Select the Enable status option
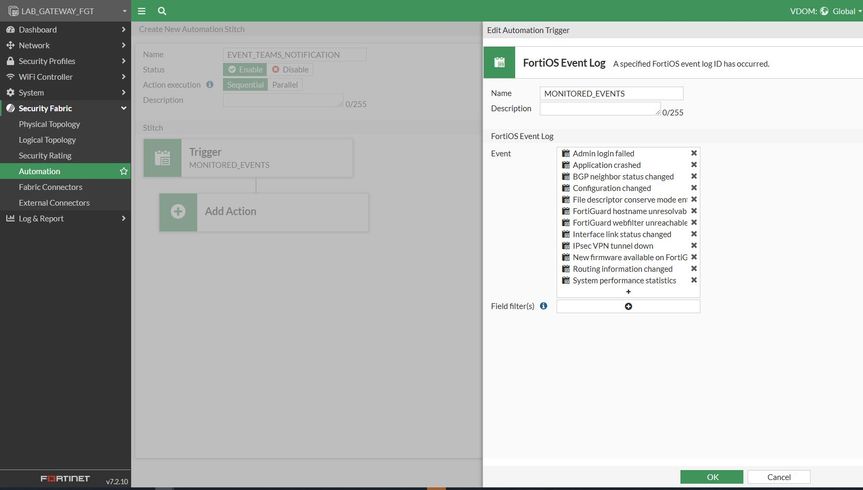863x490 pixels. pos(245,69)
